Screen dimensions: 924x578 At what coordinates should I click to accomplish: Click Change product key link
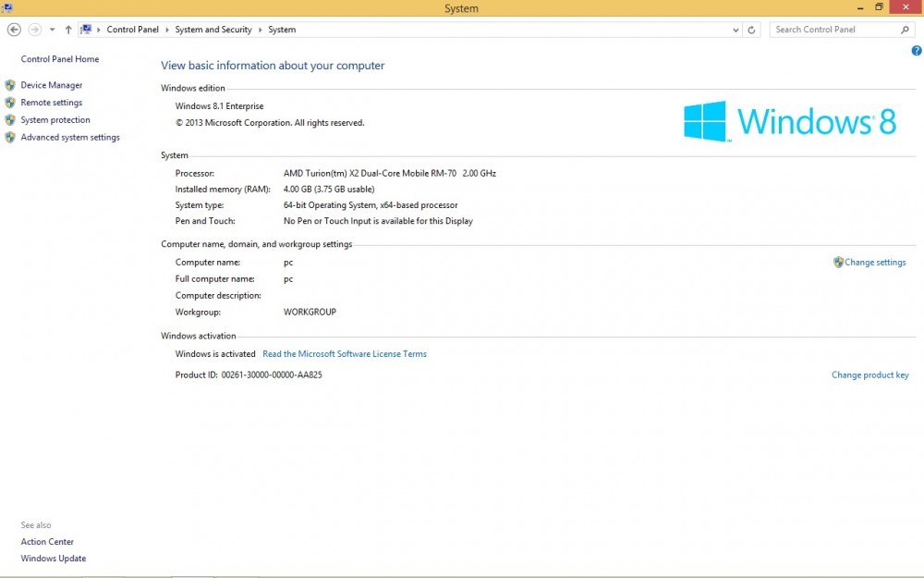tap(869, 375)
